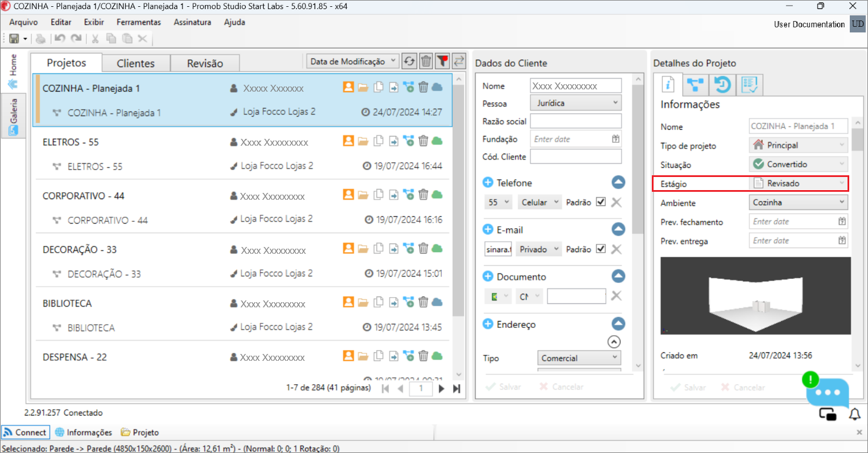Open the trash bin above the projects list
The width and height of the screenshot is (868, 453).
[426, 61]
